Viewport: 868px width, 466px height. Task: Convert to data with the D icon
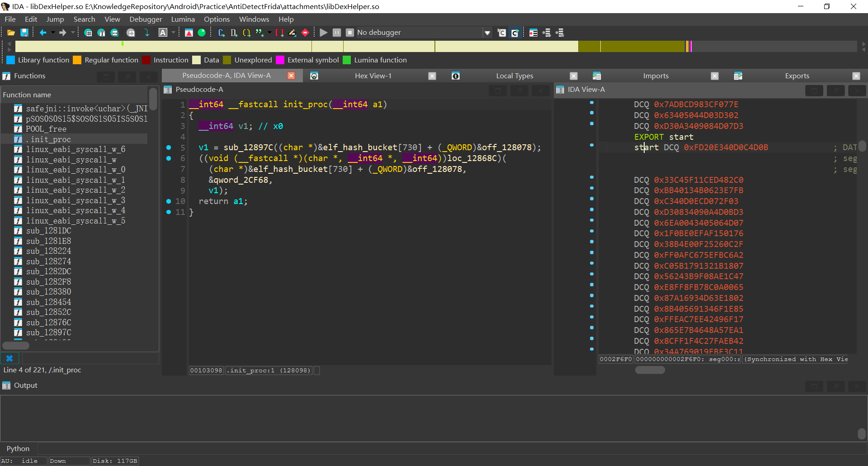[x=234, y=33]
